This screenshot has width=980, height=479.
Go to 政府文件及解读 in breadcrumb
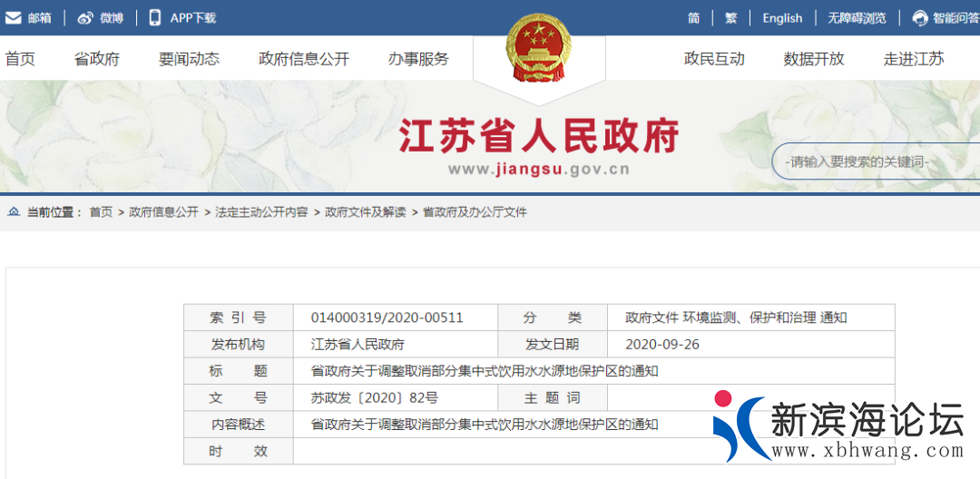(x=365, y=212)
